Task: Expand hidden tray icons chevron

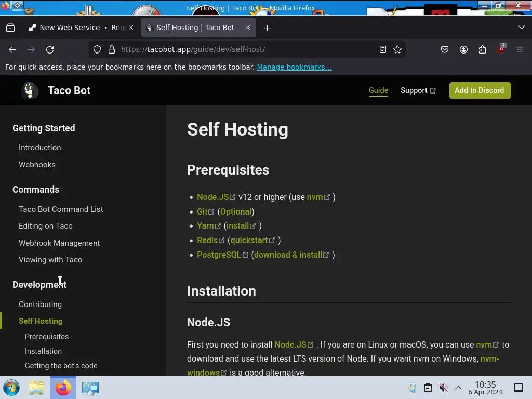Action: tap(458, 388)
